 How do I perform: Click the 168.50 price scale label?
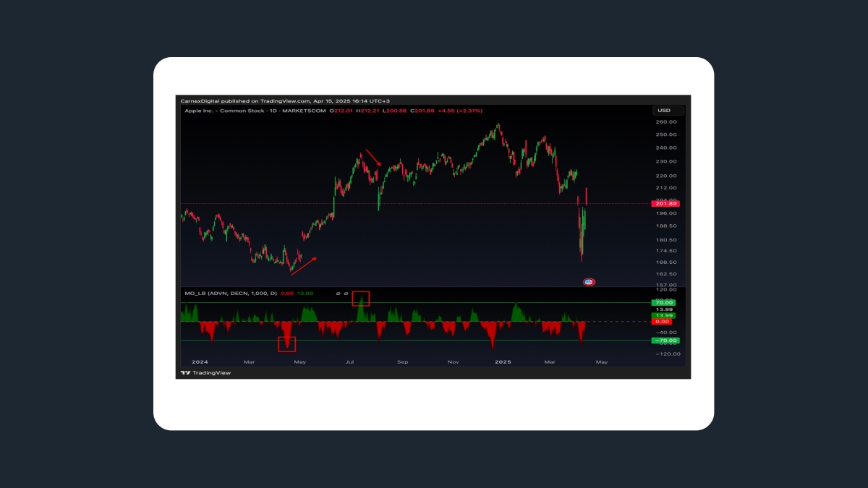pyautogui.click(x=666, y=262)
